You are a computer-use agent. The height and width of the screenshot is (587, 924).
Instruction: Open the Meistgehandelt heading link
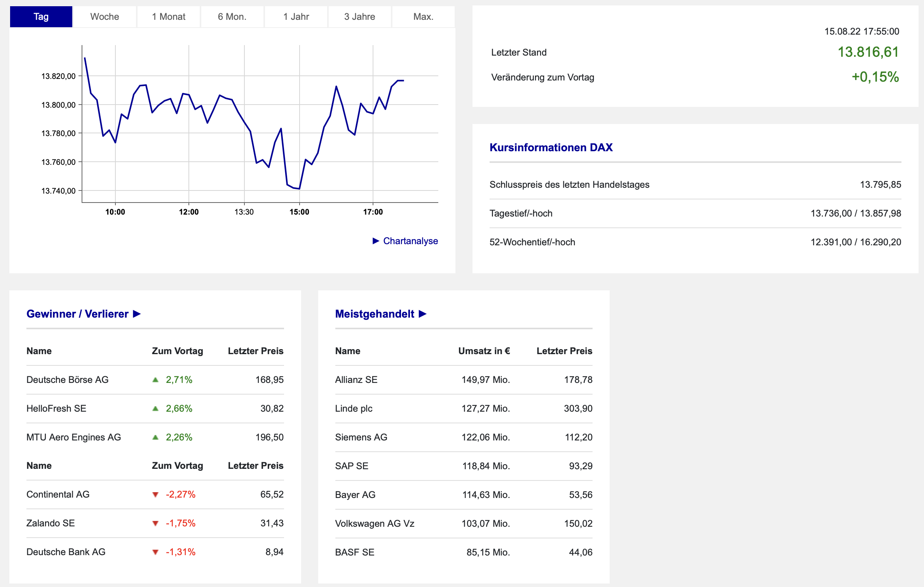tap(375, 314)
